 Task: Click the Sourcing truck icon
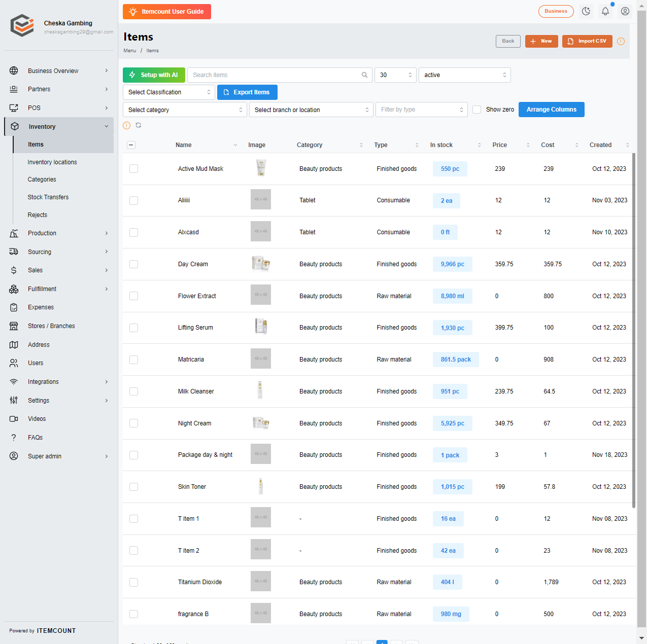pos(14,252)
